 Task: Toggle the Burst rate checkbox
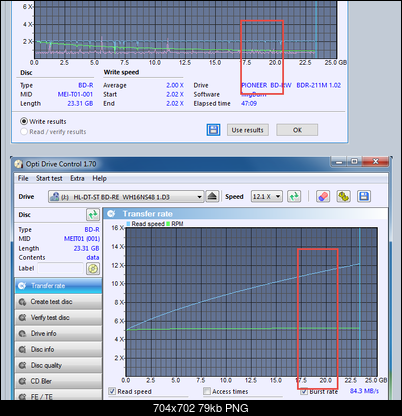point(304,392)
